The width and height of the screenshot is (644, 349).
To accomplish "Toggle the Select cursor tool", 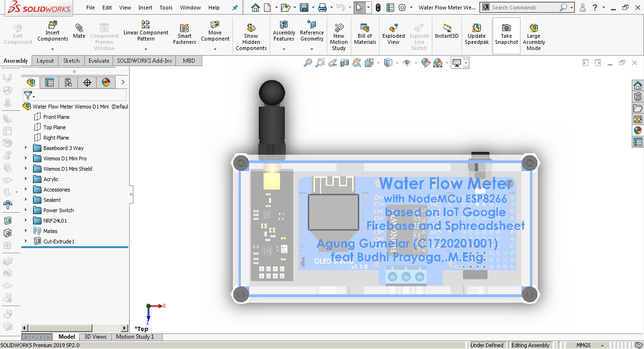I will tap(359, 8).
